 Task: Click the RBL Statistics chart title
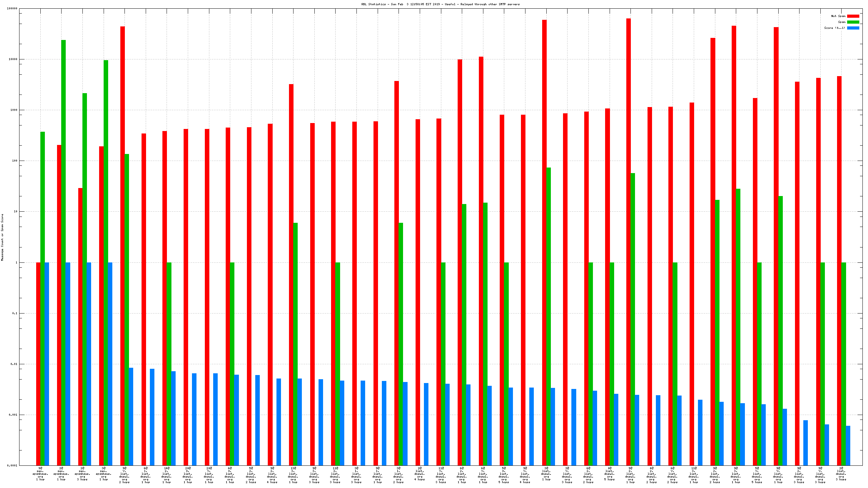440,4
